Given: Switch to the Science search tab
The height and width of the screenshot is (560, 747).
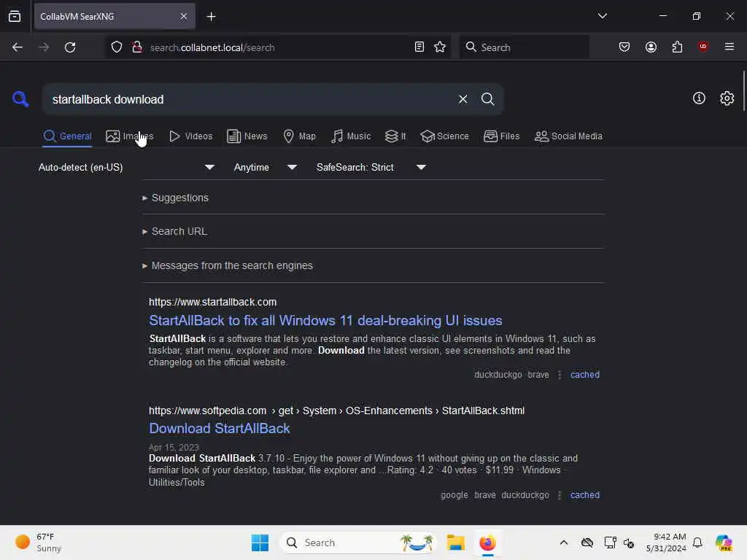Looking at the screenshot, I should [444, 136].
